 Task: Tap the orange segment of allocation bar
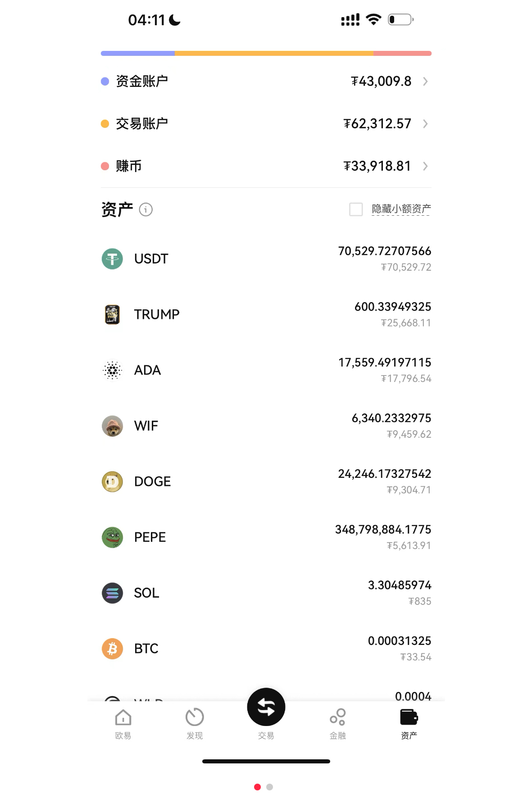click(274, 54)
